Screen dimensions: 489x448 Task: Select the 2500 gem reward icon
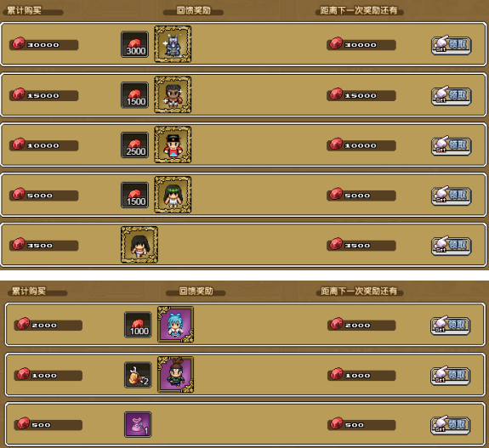pos(134,145)
